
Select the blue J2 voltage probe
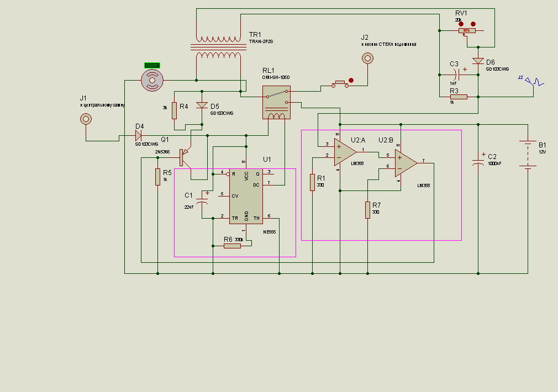tap(534, 82)
